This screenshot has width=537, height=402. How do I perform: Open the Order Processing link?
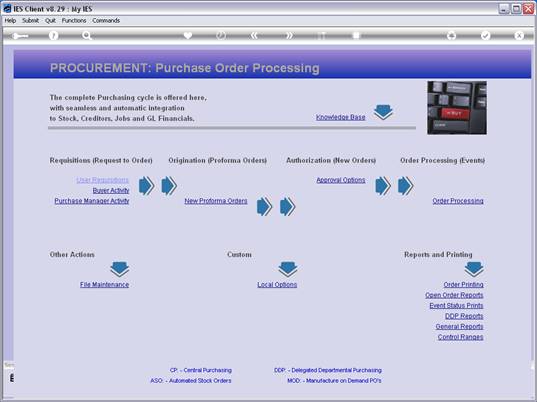click(458, 201)
